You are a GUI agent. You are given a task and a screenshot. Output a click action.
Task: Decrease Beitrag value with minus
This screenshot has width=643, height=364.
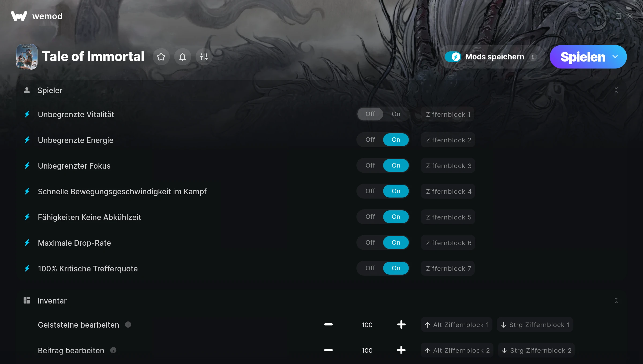pyautogui.click(x=328, y=350)
